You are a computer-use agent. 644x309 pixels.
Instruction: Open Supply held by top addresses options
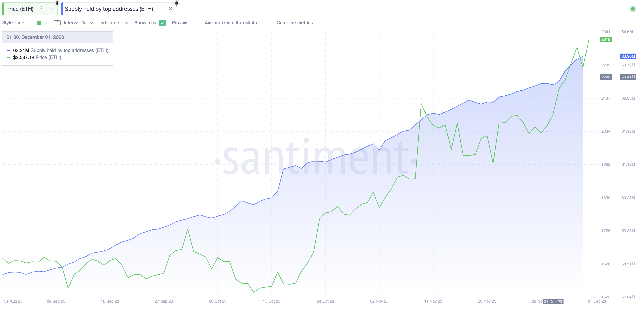pos(161,9)
